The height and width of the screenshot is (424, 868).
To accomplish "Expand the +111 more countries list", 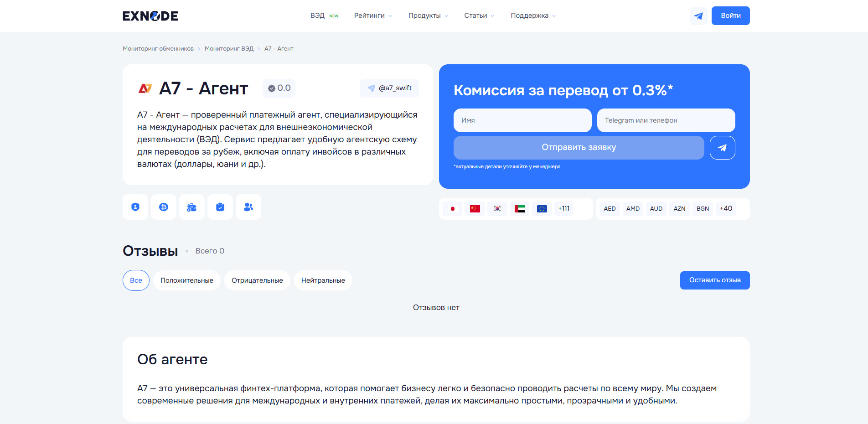I will 564,209.
